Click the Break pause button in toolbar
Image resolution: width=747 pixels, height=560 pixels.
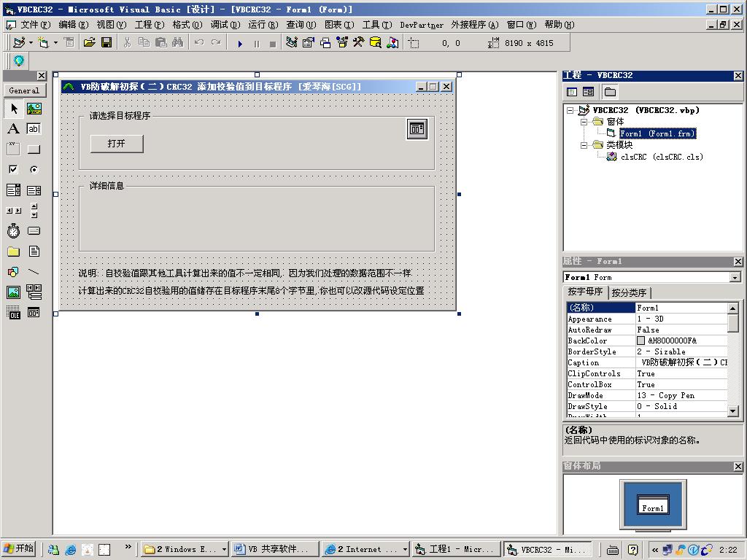[x=257, y=44]
